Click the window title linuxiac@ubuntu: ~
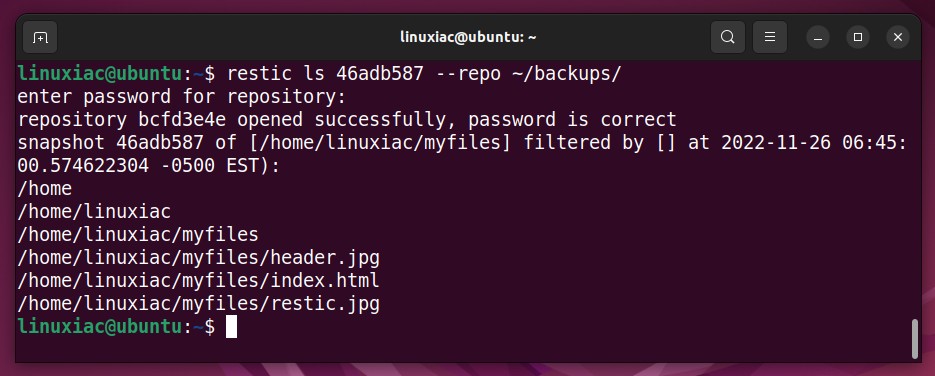The width and height of the screenshot is (935, 376). click(468, 38)
